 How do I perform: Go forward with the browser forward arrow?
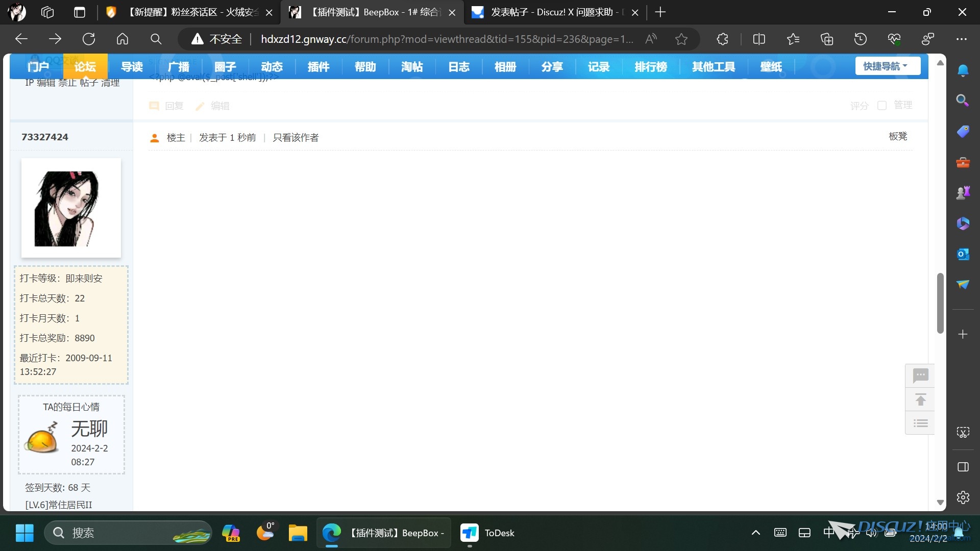(x=55, y=39)
